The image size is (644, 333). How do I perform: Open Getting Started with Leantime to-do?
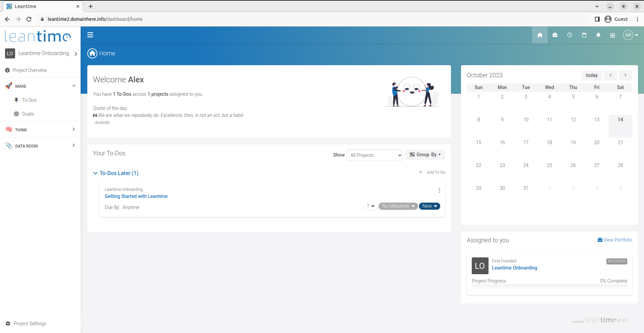click(x=136, y=196)
